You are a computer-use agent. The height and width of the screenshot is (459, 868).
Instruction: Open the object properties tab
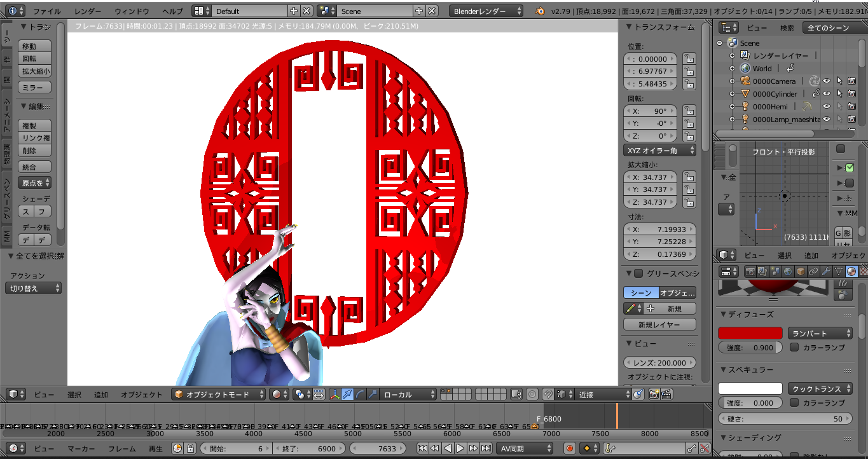click(x=801, y=271)
